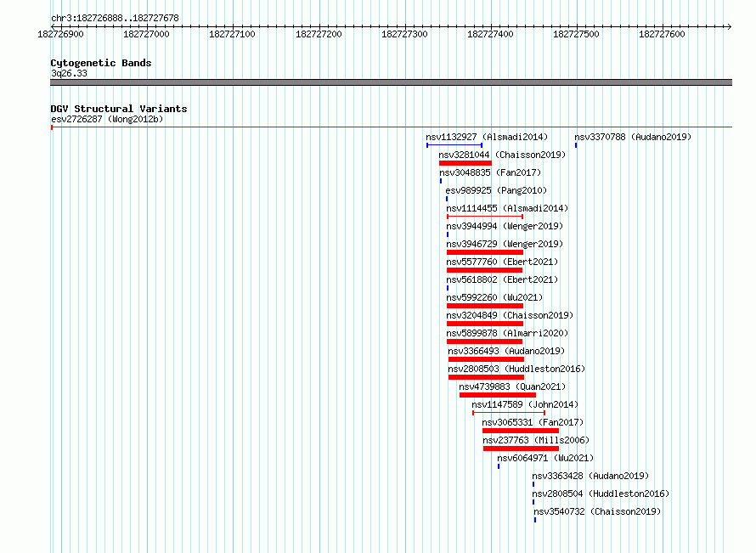Open nsv237763 (Mills2006) variant
The height and width of the screenshot is (553, 756).
coord(536,440)
